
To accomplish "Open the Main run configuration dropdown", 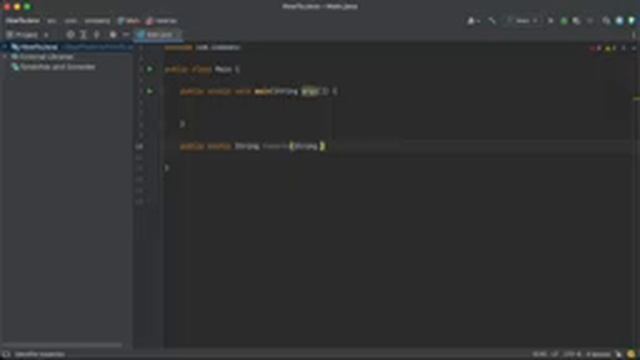I will [x=522, y=20].
